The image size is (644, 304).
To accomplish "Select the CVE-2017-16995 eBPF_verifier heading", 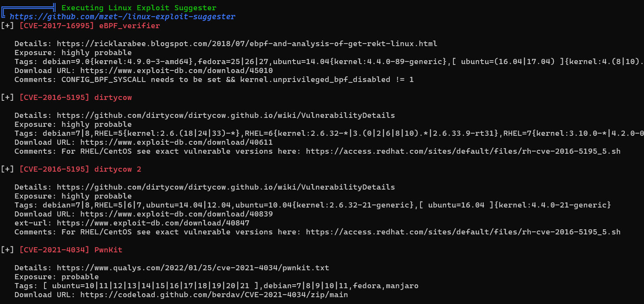I will tap(90, 26).
